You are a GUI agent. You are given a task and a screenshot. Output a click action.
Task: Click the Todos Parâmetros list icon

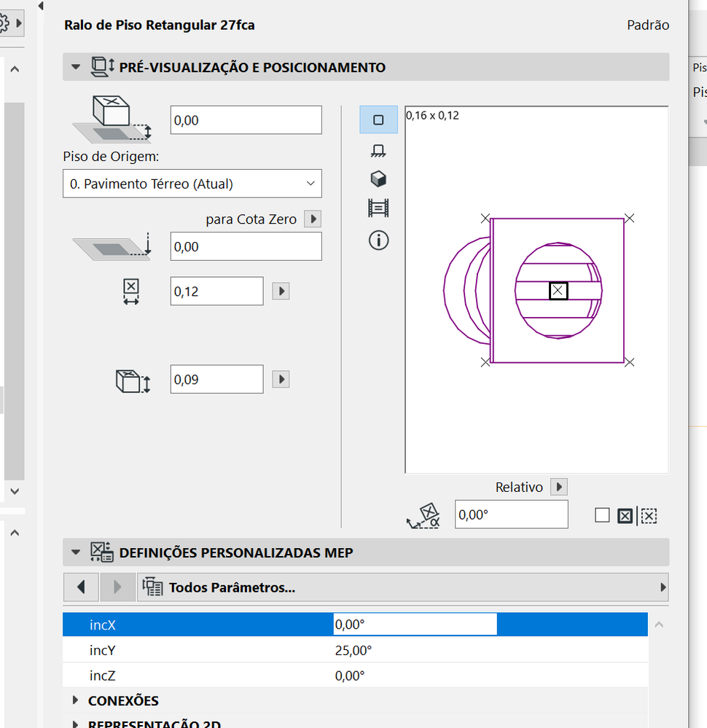point(152,587)
